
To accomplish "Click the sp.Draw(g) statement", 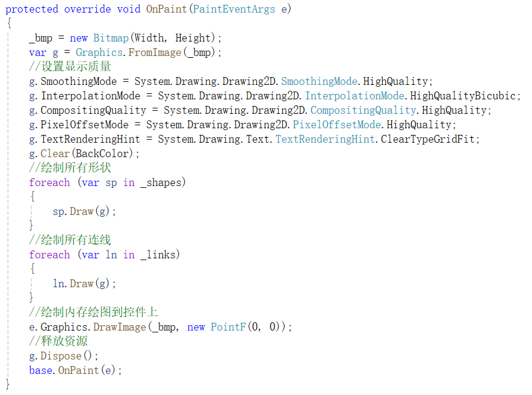I will tap(84, 211).
